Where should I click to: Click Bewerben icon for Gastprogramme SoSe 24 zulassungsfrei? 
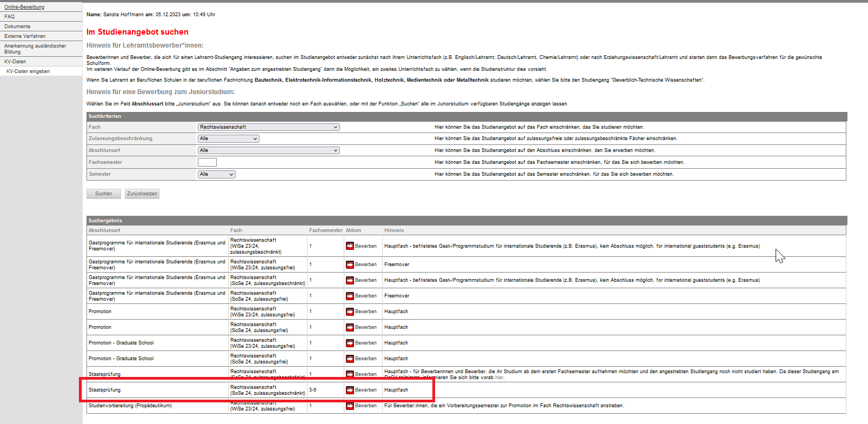coord(350,296)
